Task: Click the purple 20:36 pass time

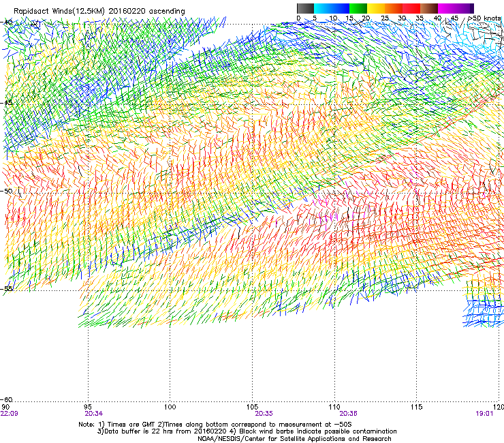Action: tap(349, 414)
